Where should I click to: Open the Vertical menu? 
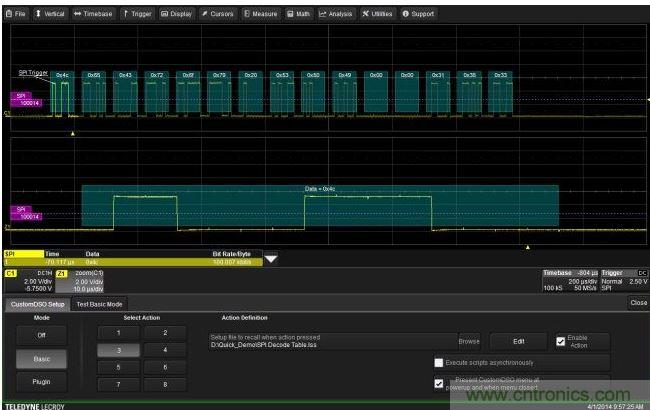click(49, 14)
